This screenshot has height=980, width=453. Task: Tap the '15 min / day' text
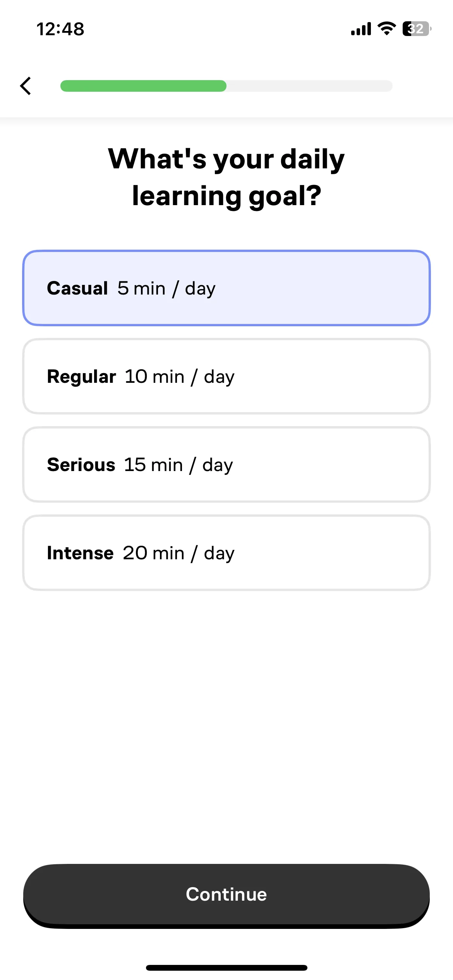(178, 465)
